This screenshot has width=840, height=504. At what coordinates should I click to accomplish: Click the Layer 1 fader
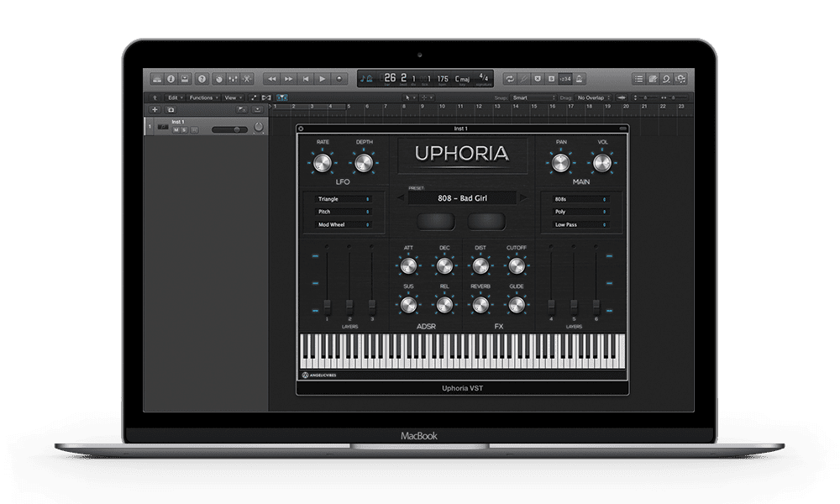click(x=328, y=307)
